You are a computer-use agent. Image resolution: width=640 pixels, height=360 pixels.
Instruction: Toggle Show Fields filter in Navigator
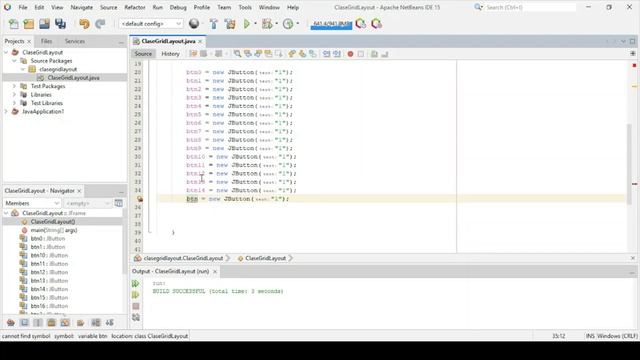tap(24, 323)
